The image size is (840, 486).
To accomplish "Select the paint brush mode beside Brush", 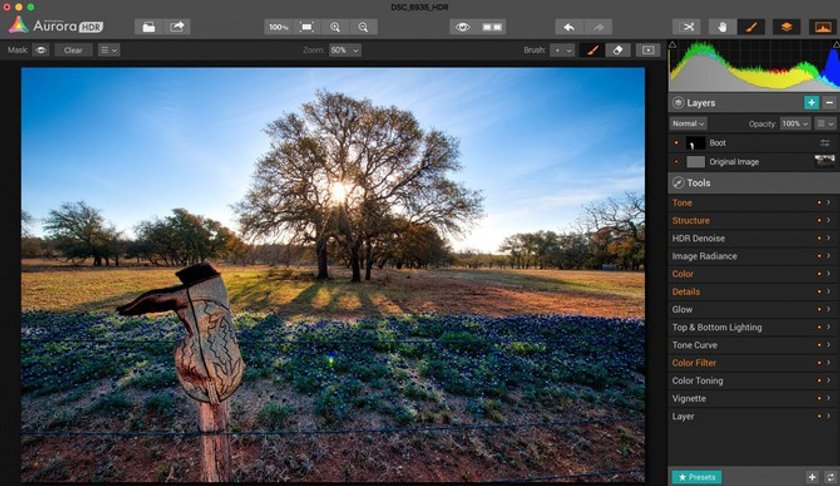I will pos(592,50).
